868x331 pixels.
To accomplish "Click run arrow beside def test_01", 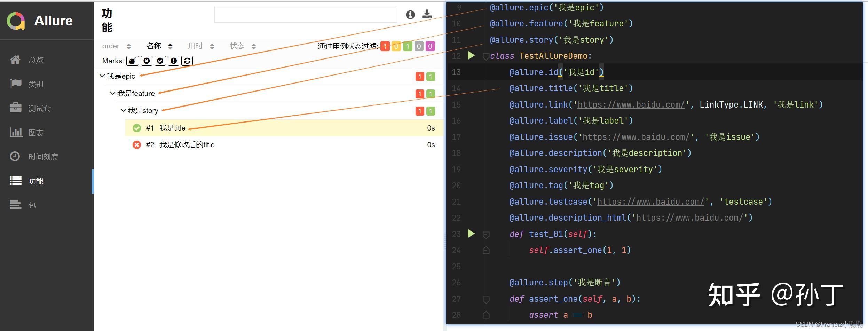I will pos(471,234).
